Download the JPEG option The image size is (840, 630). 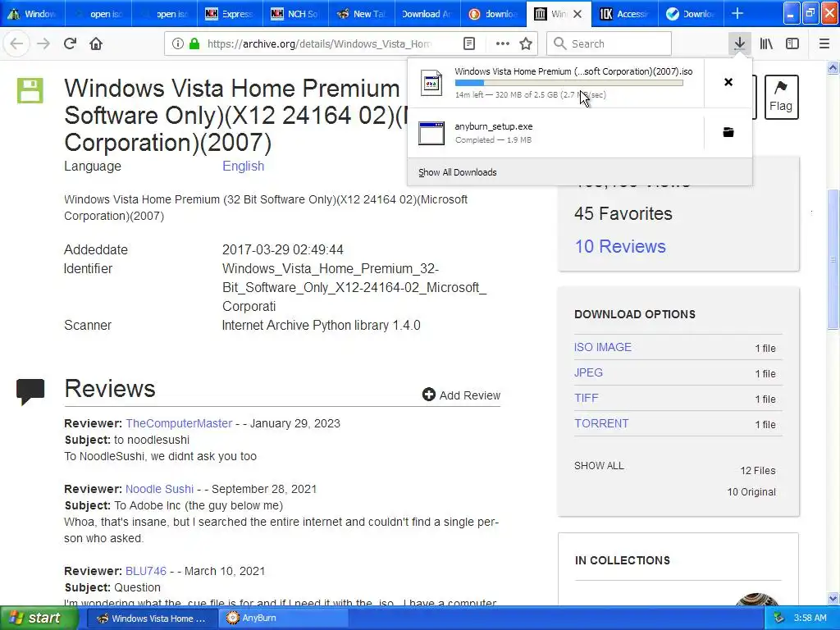(588, 372)
